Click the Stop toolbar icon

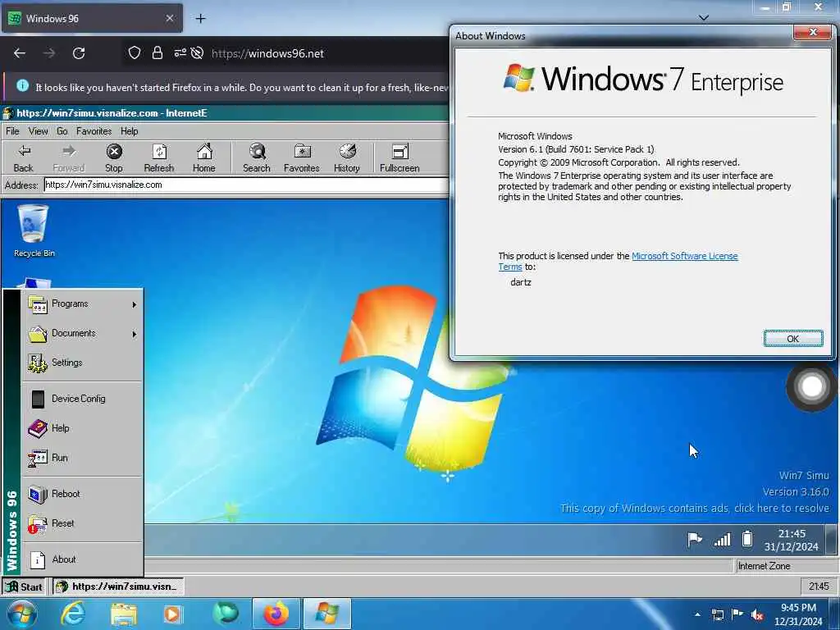(113, 158)
